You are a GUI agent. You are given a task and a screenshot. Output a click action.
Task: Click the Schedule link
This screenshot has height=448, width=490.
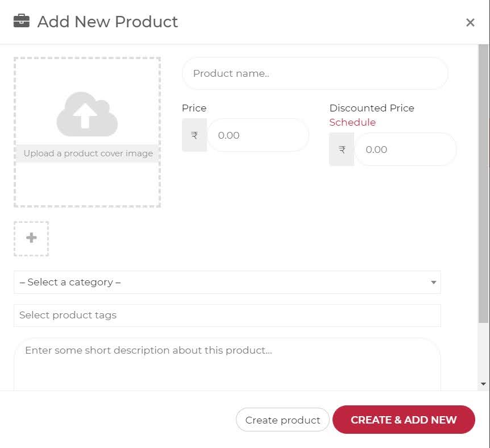point(352,122)
